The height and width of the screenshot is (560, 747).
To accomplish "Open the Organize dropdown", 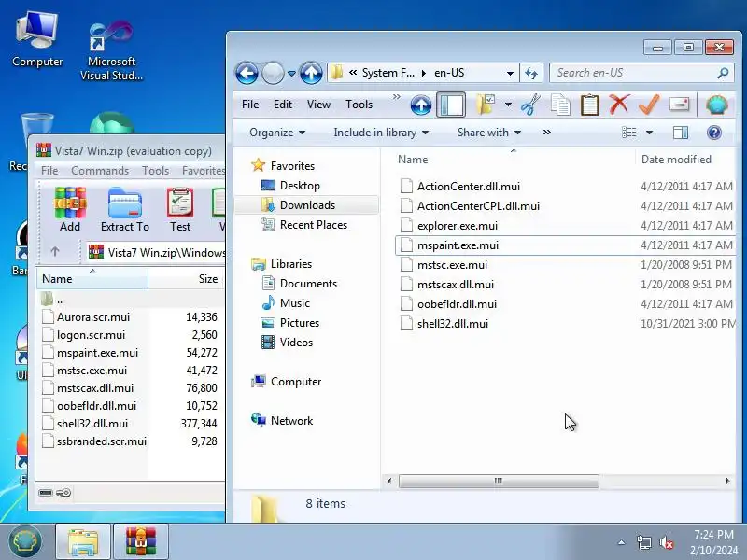I will pyautogui.click(x=277, y=133).
